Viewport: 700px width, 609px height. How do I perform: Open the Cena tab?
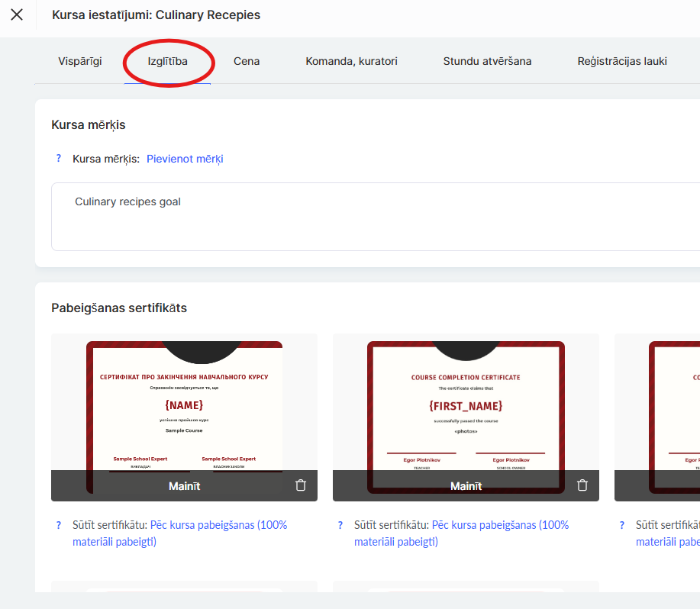[x=247, y=61]
